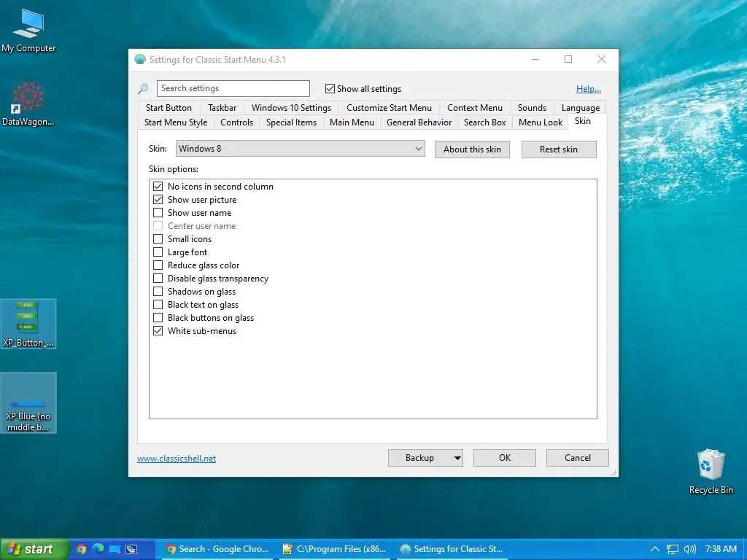Uncheck Show user picture
747x560 pixels.
pos(158,200)
